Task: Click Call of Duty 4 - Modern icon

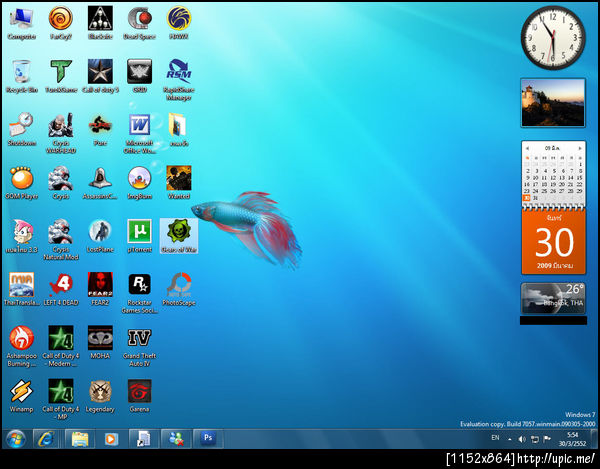Action: pyautogui.click(x=60, y=346)
